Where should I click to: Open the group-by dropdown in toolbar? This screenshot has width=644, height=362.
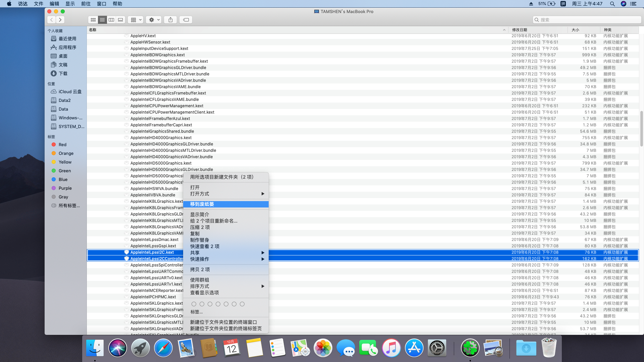click(x=136, y=20)
